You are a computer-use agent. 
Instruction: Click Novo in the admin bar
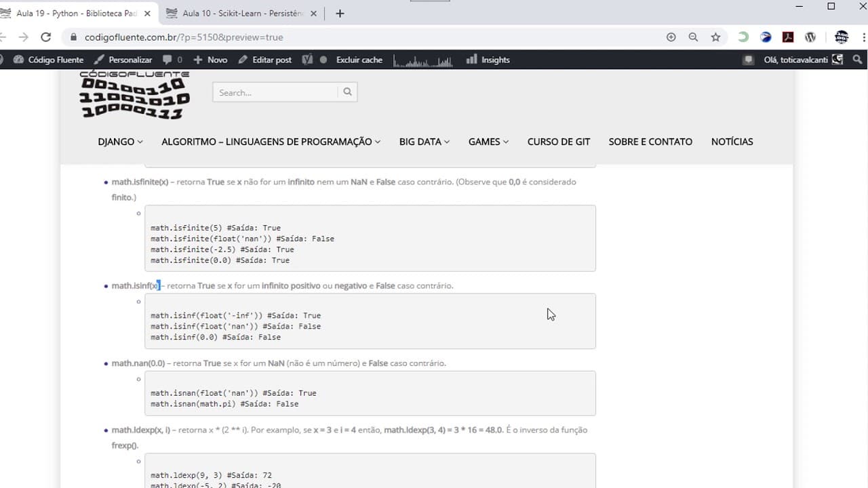click(210, 60)
